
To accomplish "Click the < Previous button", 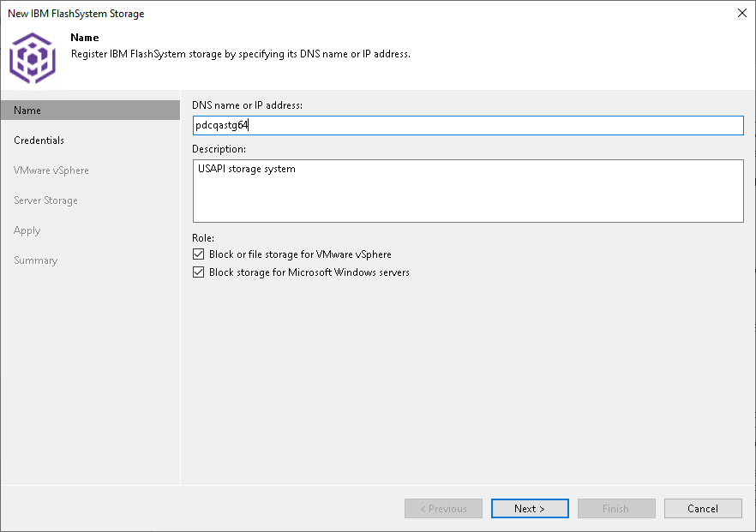I will (444, 508).
